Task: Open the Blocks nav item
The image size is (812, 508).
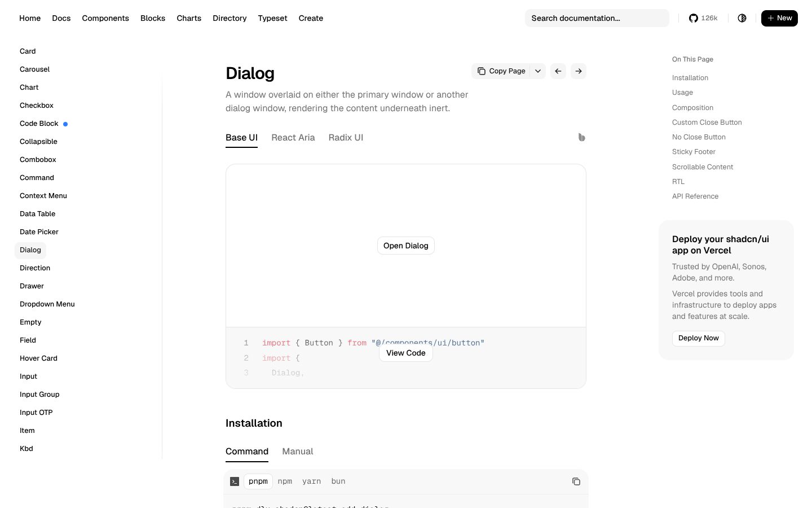Action: click(x=153, y=18)
